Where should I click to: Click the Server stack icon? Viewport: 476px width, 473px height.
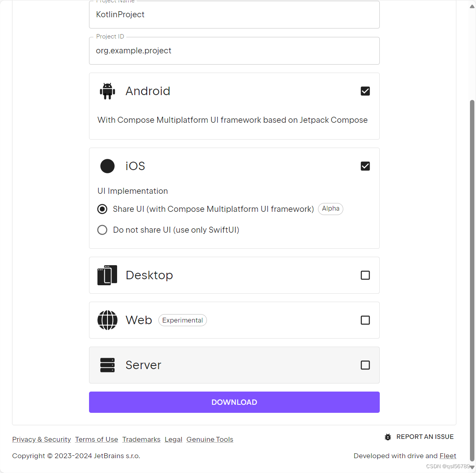click(x=107, y=365)
